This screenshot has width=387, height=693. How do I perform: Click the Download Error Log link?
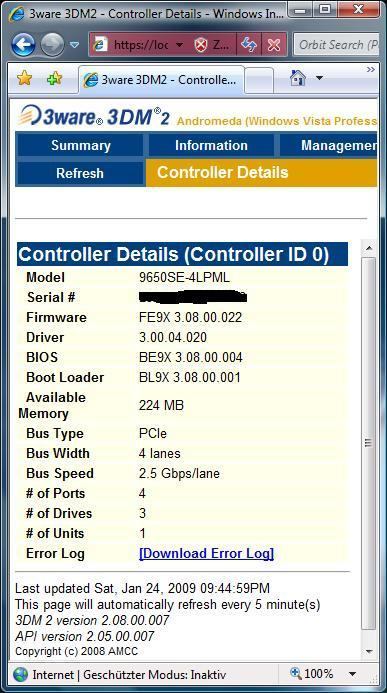point(206,553)
